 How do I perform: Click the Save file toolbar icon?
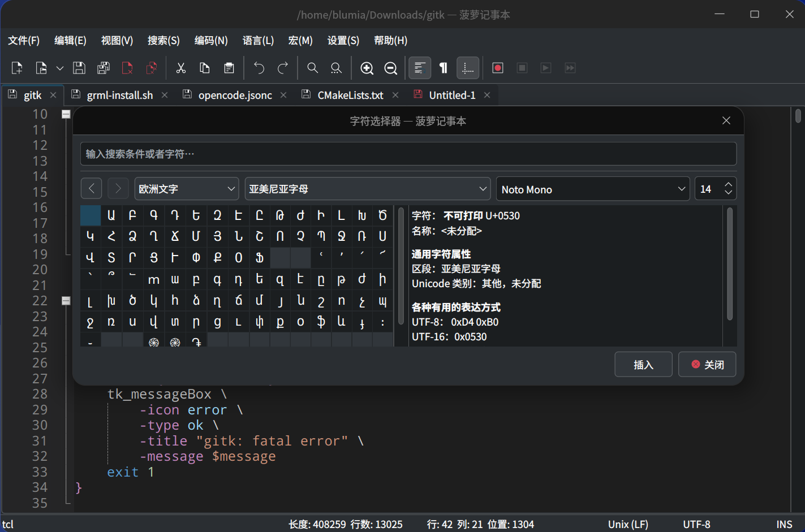pyautogui.click(x=79, y=68)
